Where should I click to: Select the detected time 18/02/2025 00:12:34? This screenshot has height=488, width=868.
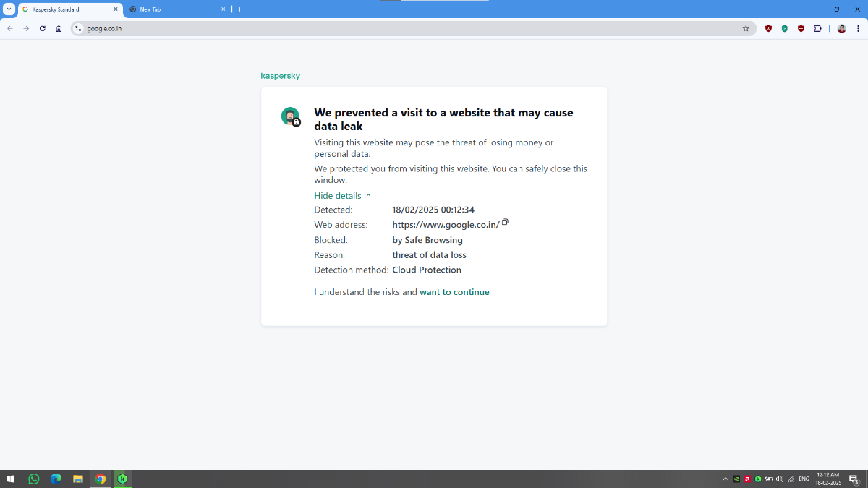pyautogui.click(x=433, y=210)
